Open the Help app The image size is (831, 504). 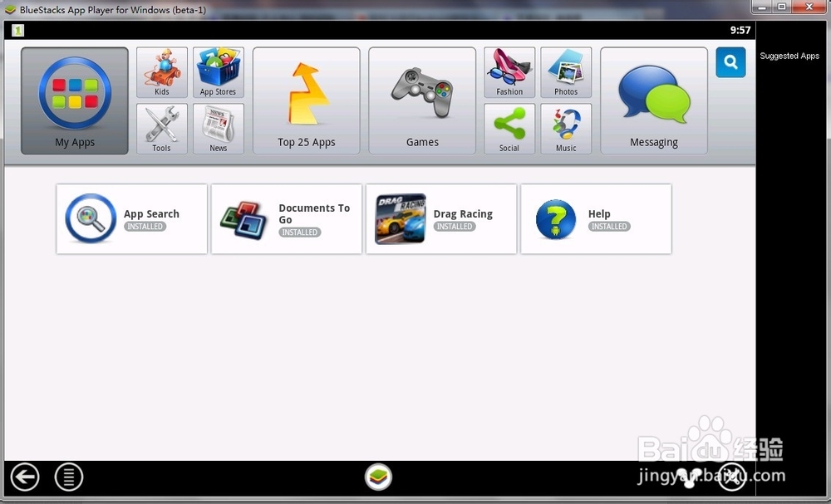tap(596, 219)
